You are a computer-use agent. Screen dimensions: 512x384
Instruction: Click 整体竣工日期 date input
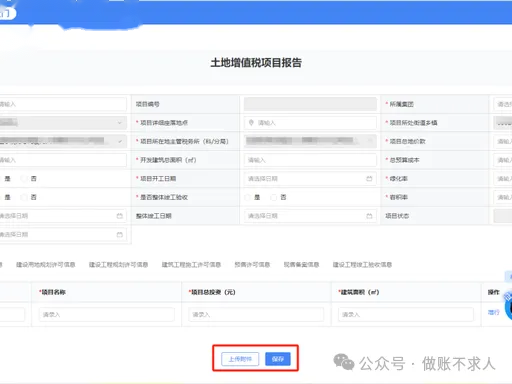coord(310,216)
